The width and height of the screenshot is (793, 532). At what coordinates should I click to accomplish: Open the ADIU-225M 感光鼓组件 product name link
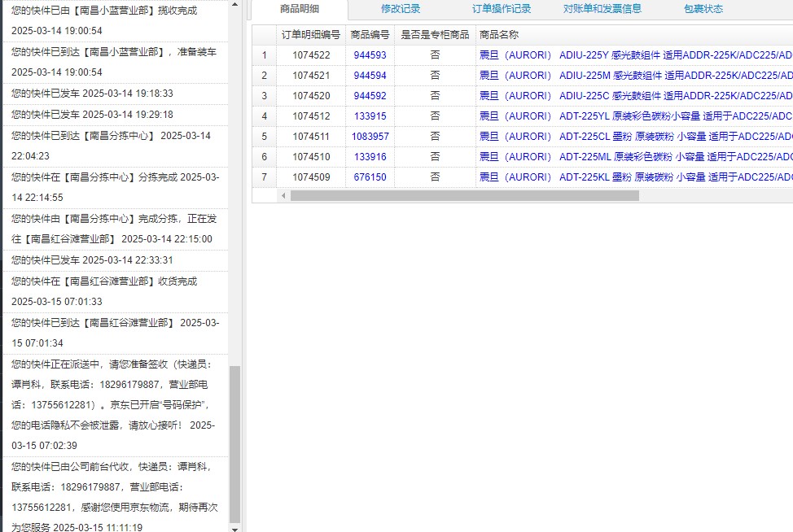coord(636,76)
